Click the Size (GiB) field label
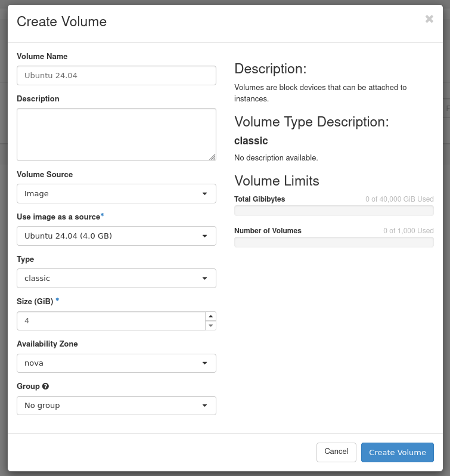Image resolution: width=450 pixels, height=476 pixels. [x=35, y=302]
